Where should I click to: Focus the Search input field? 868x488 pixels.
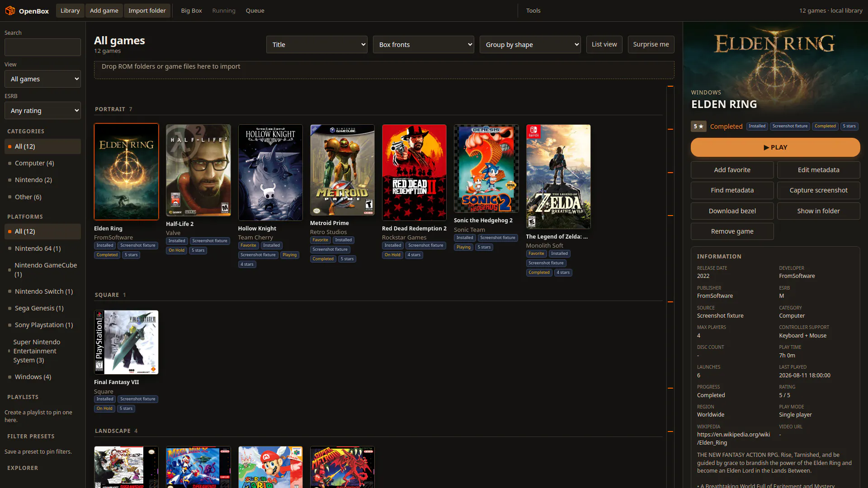coord(42,47)
